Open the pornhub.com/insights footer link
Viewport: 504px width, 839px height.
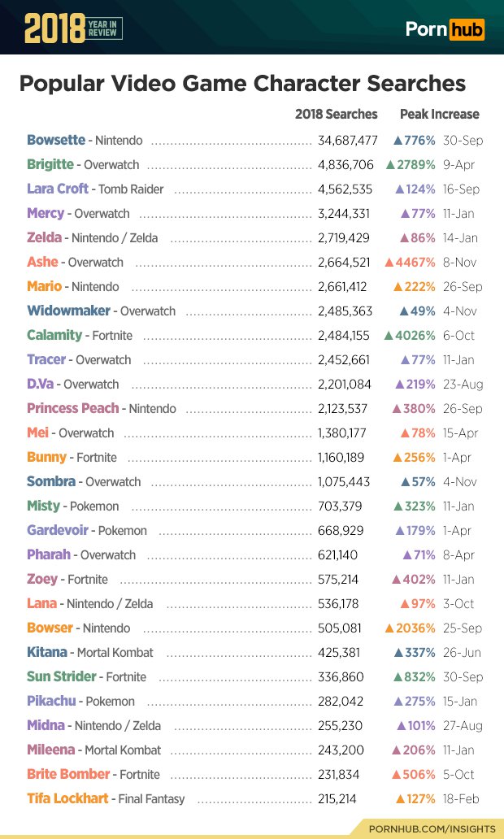[x=432, y=828]
